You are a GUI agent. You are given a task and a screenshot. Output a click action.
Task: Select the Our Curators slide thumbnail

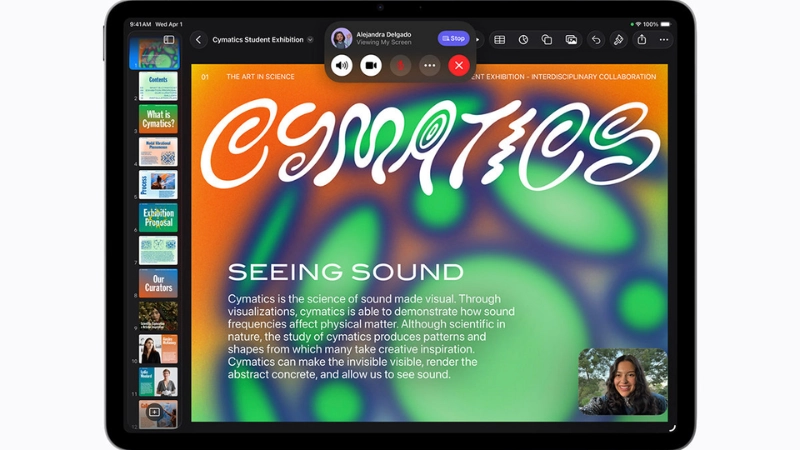coord(158,283)
